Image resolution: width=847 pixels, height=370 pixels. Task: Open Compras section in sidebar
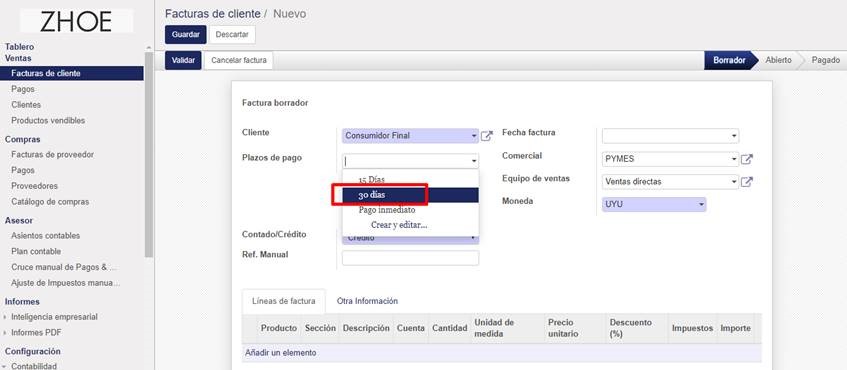click(x=23, y=139)
